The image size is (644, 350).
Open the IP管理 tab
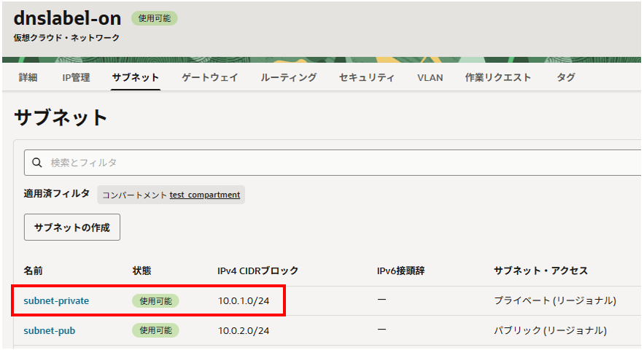tap(76, 77)
